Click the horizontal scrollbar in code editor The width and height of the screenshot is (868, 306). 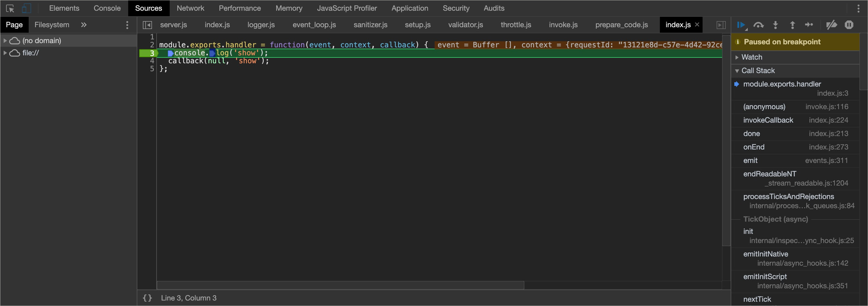point(340,285)
